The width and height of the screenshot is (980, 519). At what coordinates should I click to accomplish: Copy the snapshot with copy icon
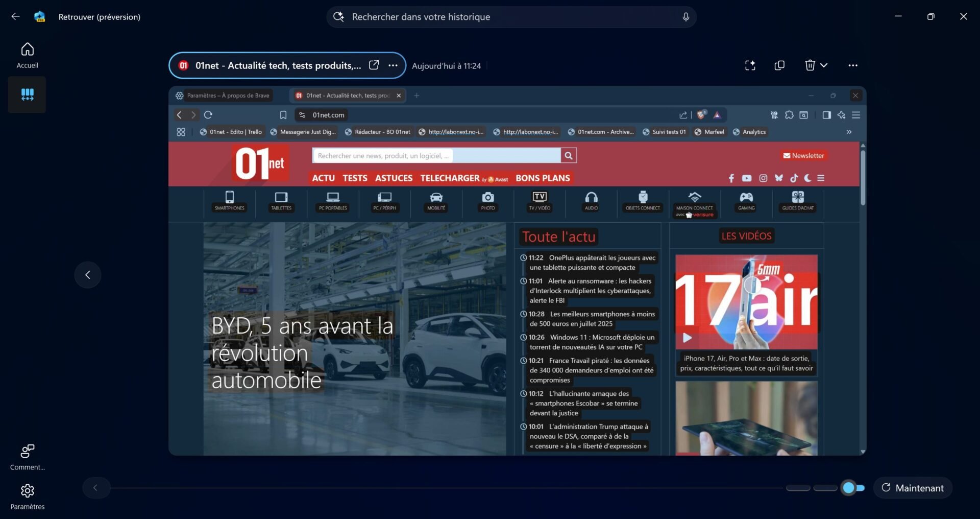[x=779, y=65]
